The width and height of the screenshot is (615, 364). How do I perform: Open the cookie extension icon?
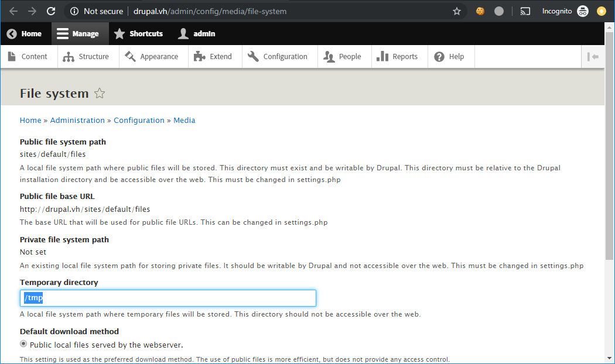coord(480,11)
